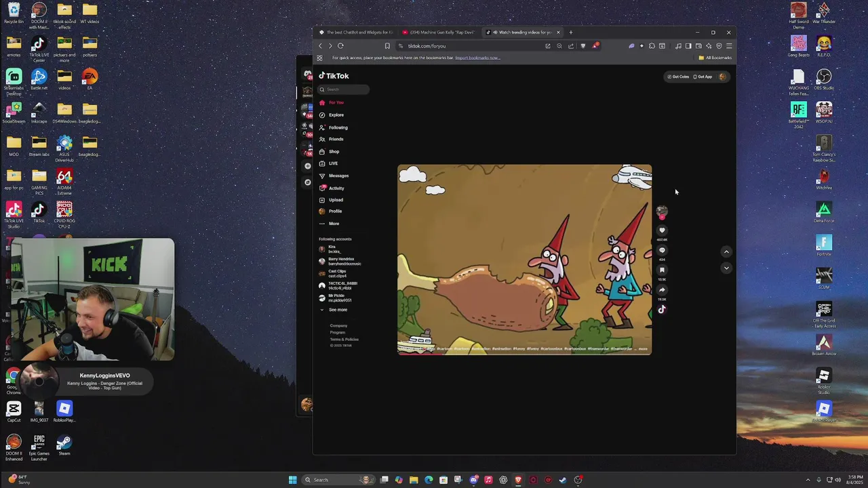Open the T4CTIC4L_R4BBI account
This screenshot has height=488, width=868.
coord(338,285)
